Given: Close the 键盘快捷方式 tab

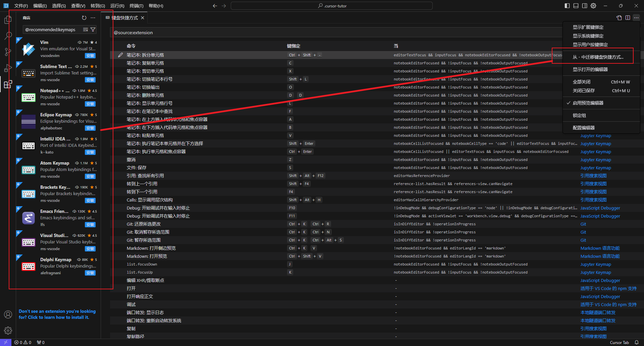Looking at the screenshot, I should (x=143, y=18).
